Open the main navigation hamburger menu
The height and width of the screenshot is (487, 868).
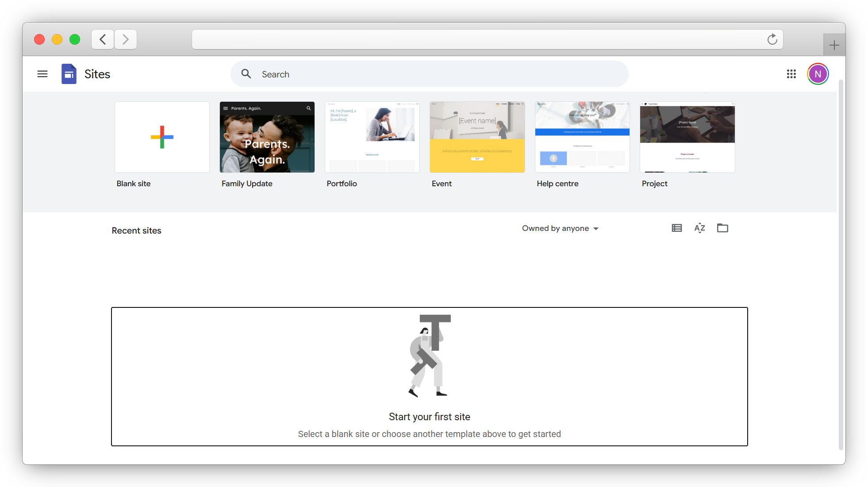coord(42,73)
